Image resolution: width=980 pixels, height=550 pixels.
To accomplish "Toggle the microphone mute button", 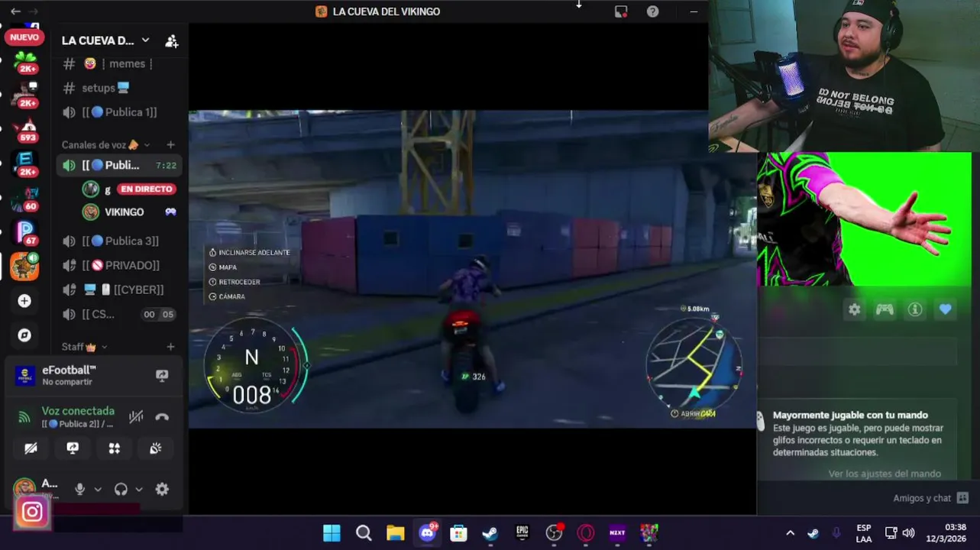I will pyautogui.click(x=79, y=489).
